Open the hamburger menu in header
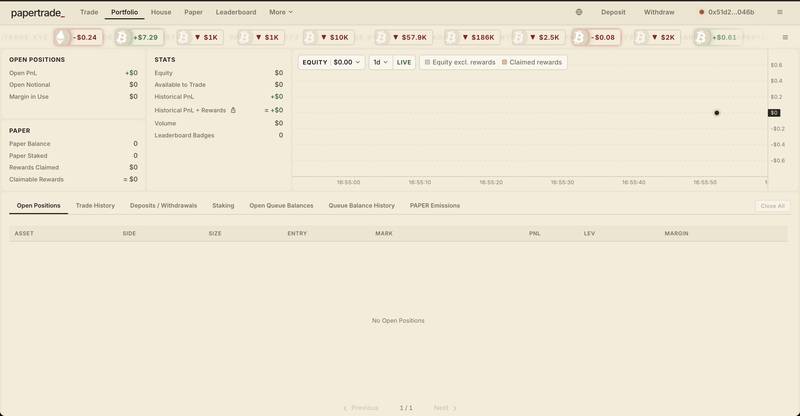 click(x=780, y=12)
